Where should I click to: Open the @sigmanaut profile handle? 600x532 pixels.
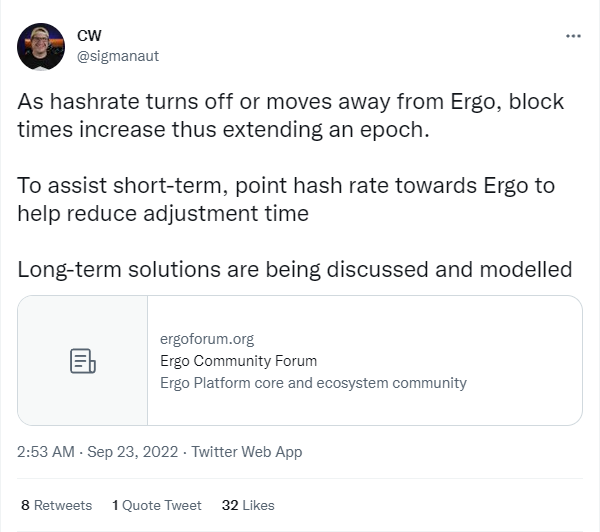click(x=118, y=56)
